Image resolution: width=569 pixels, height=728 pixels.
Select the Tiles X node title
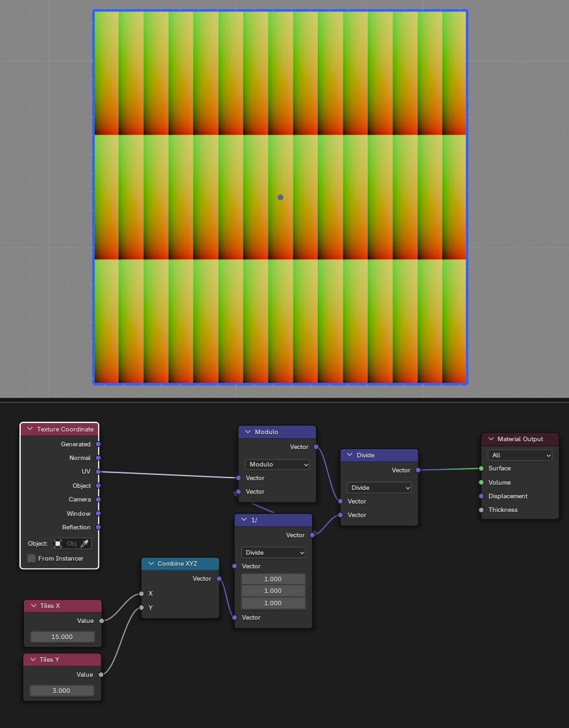pos(50,605)
